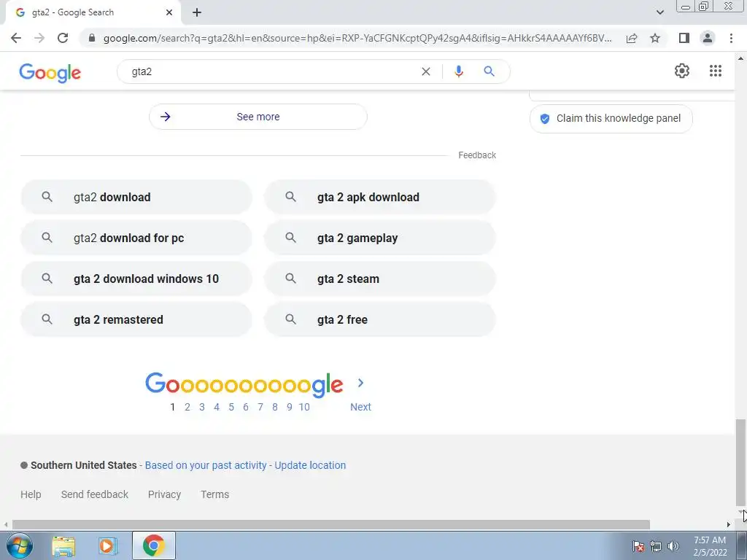Share this page via share icon

[632, 38]
